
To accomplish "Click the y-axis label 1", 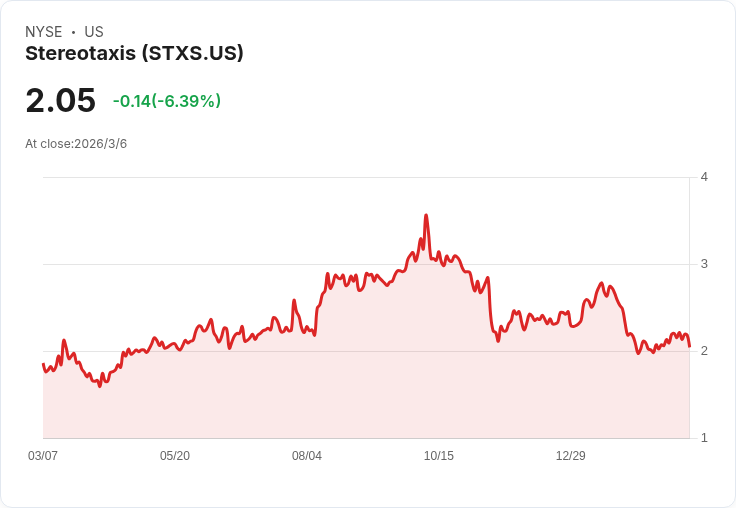I will tap(704, 438).
